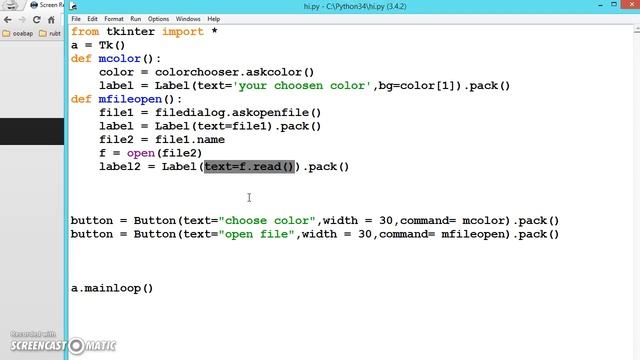Click the hi.py title bar text
Image resolution: width=640 pixels, height=360 pixels.
pyautogui.click(x=355, y=6)
